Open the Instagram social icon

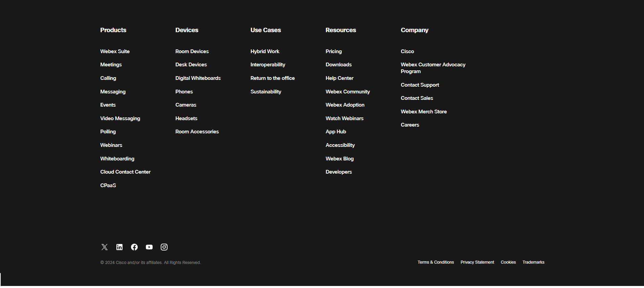[x=164, y=247]
